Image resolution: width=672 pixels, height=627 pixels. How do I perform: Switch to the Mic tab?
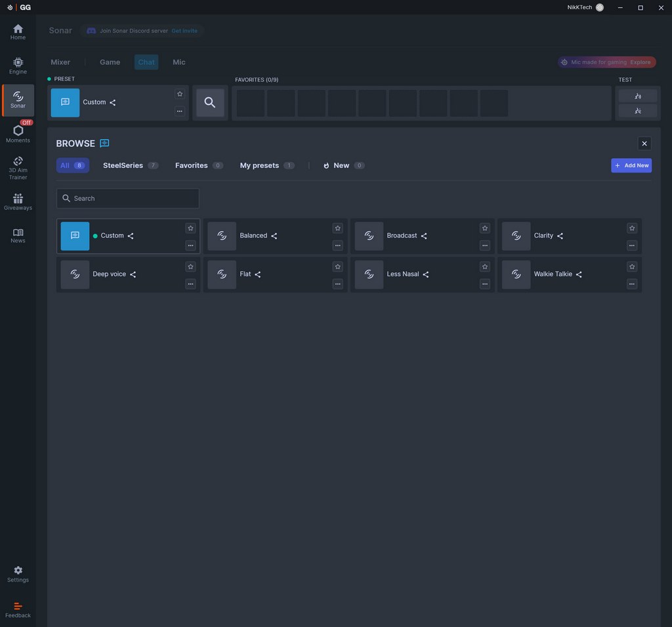point(179,62)
